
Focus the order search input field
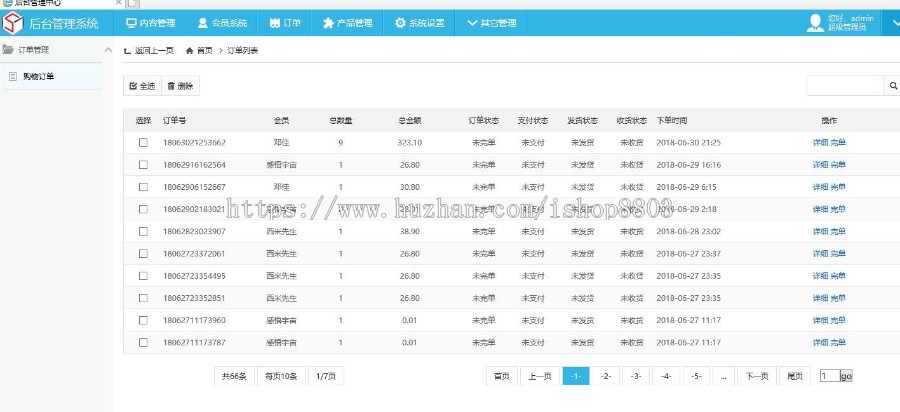point(845,86)
